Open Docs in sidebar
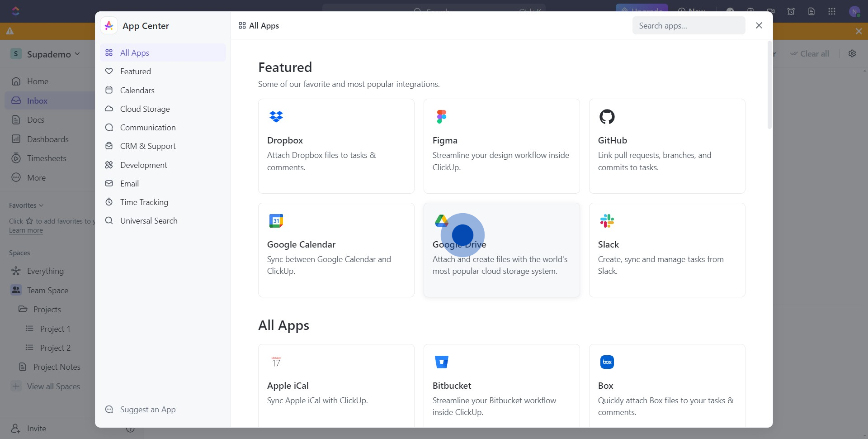 coord(35,119)
